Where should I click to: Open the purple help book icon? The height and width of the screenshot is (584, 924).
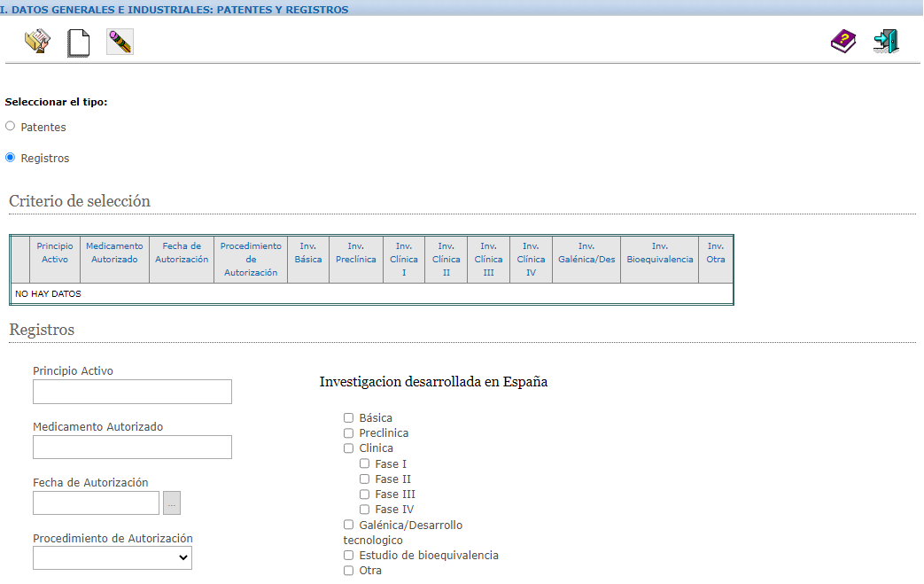(842, 42)
